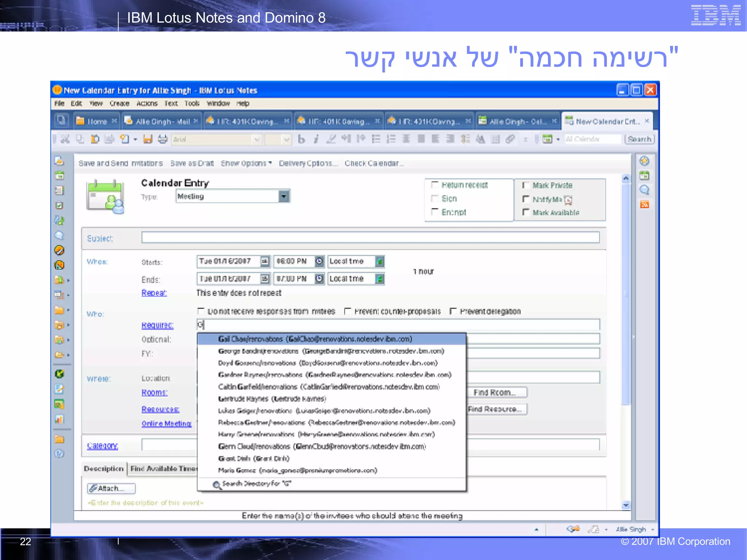Click the Repeat link
The image size is (747, 560).
coord(154,293)
